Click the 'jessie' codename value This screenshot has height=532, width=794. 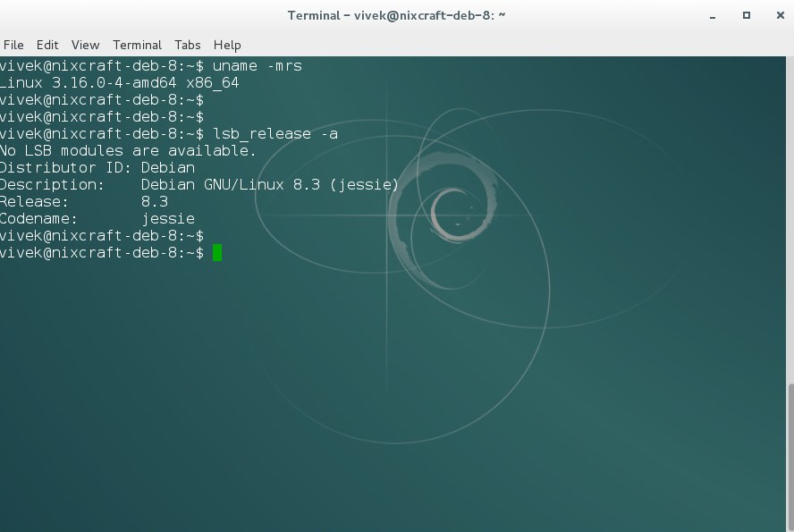tap(168, 219)
